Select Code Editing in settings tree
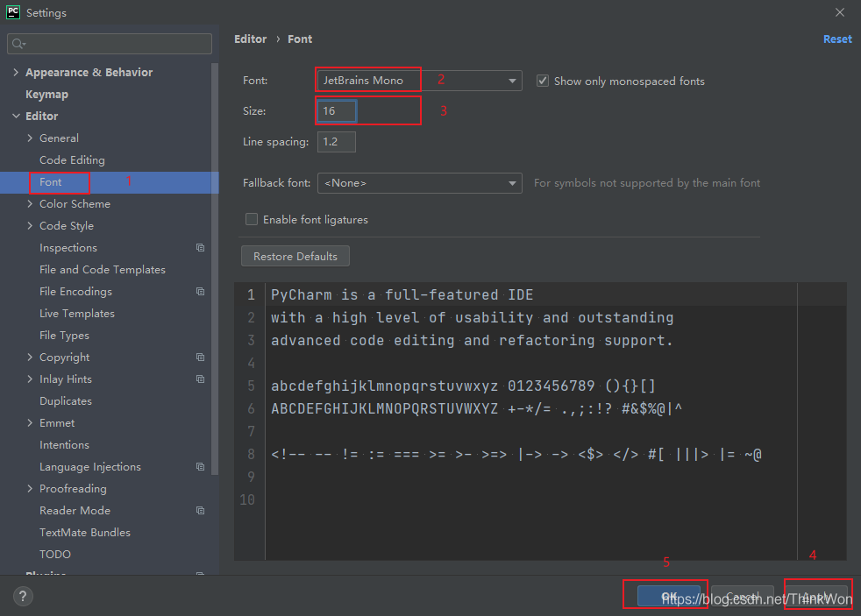861x616 pixels. [72, 160]
